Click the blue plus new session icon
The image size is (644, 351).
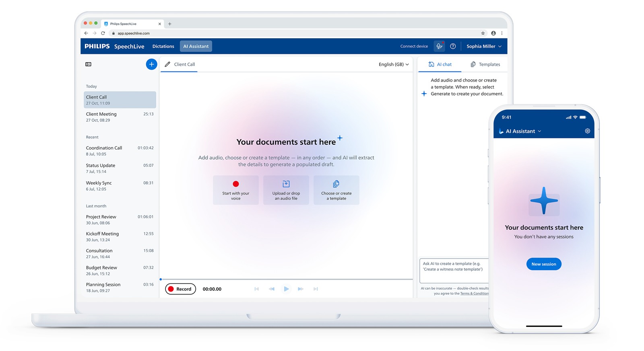tap(151, 64)
